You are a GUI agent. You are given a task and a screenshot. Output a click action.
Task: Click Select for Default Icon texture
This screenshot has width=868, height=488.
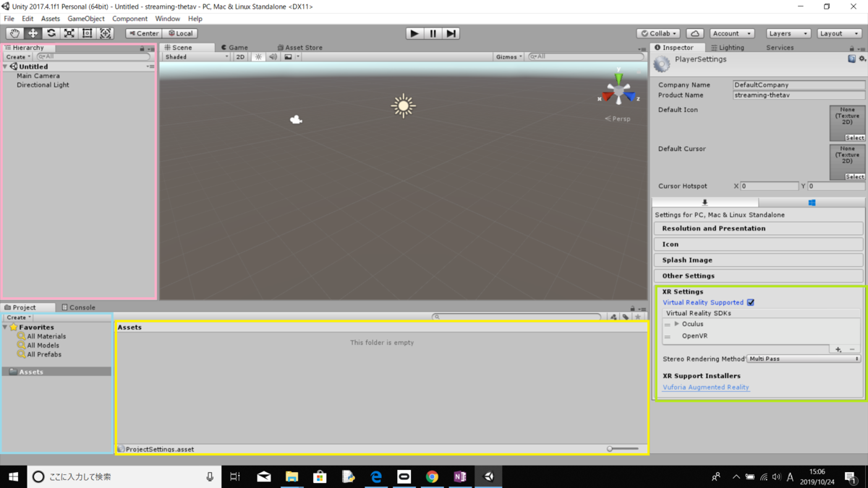point(854,137)
